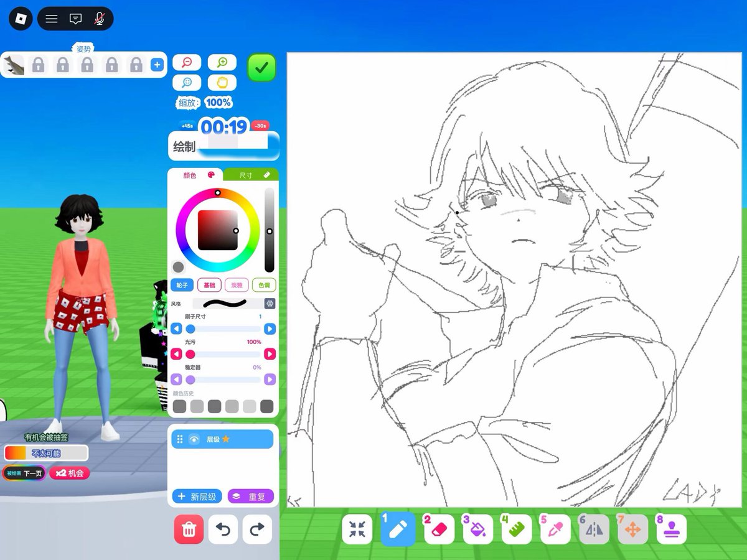Select the eyedropper tool
747x560 pixels.
coord(555,530)
